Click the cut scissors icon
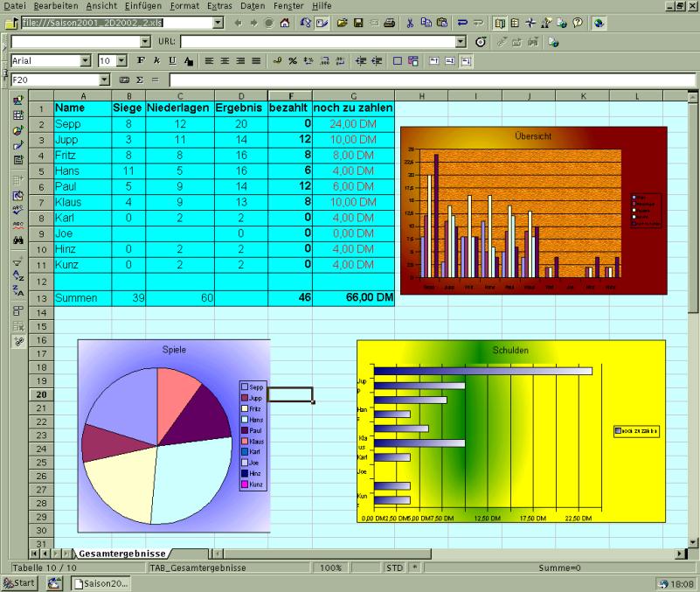The height and width of the screenshot is (592, 700). (411, 23)
